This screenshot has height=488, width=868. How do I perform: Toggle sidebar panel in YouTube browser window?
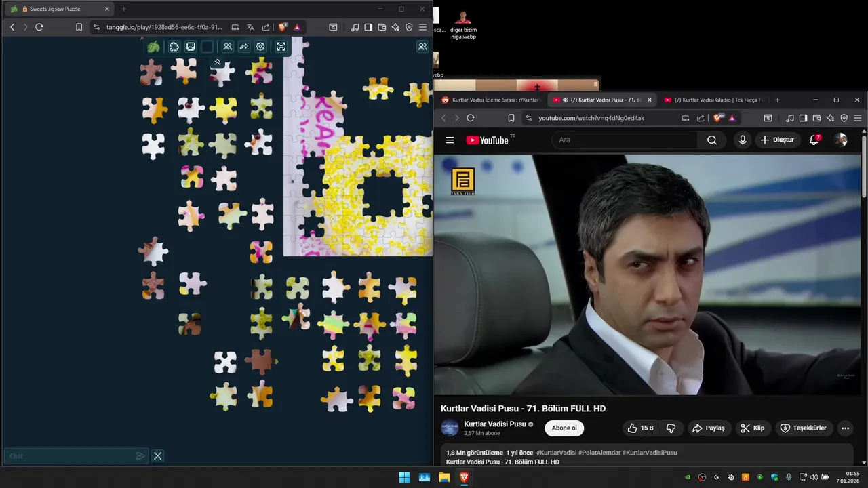(803, 118)
